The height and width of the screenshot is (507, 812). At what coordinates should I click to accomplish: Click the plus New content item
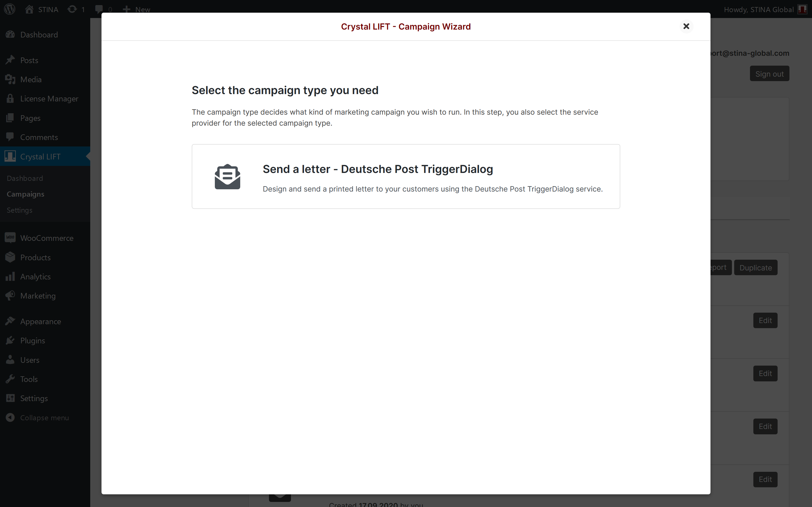(x=136, y=9)
